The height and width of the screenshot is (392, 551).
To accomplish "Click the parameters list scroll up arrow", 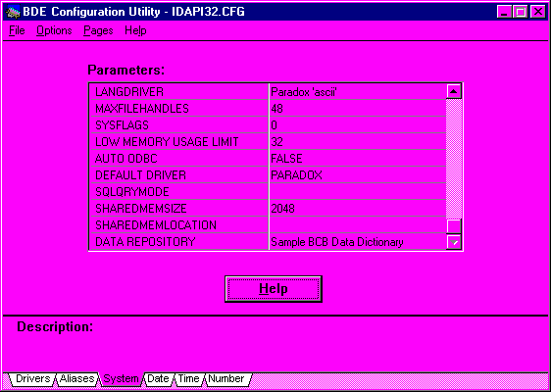I will tap(454, 92).
